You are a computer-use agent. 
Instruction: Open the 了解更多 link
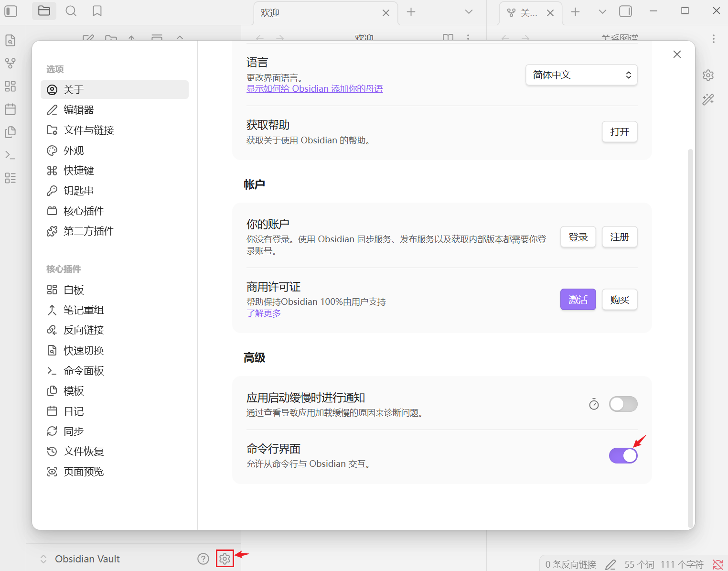(x=264, y=313)
